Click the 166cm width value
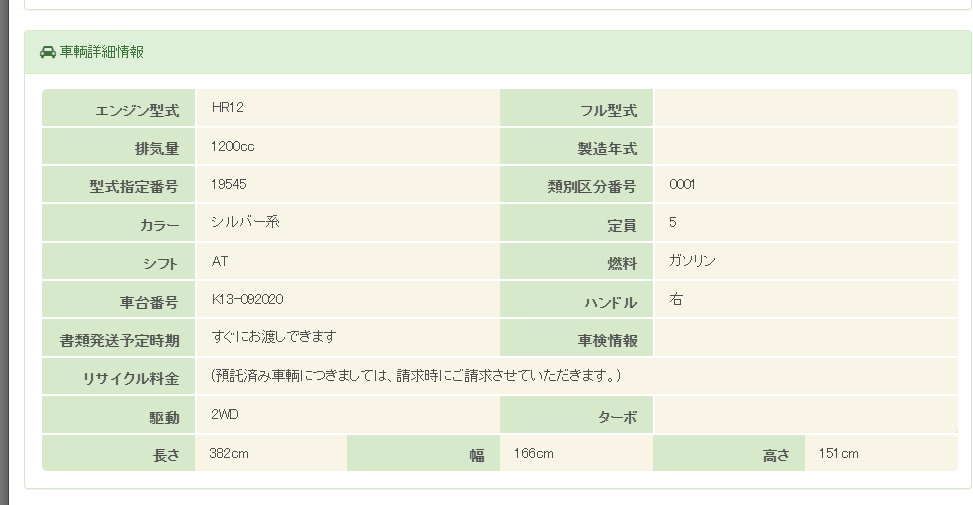This screenshot has height=505, width=973. [x=533, y=453]
